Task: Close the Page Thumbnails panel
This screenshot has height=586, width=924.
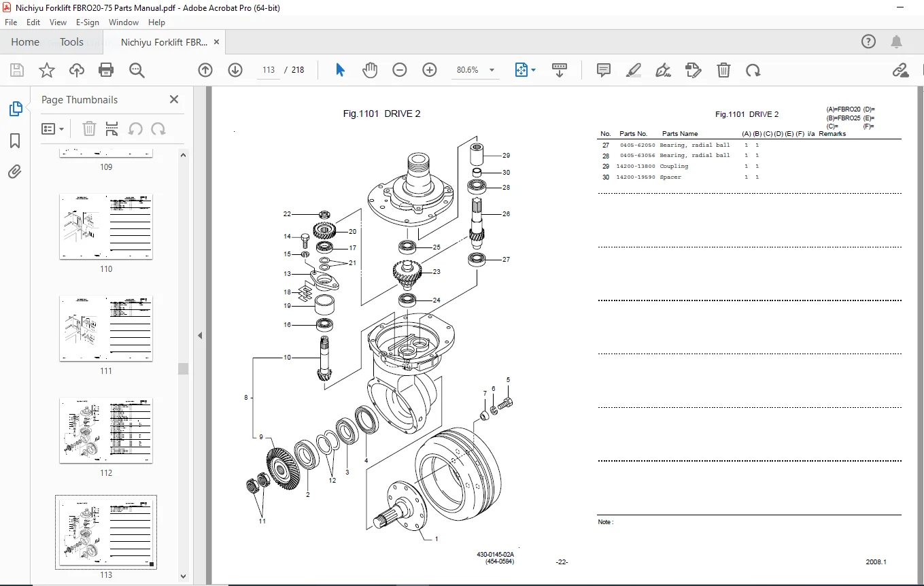Action: pyautogui.click(x=174, y=99)
